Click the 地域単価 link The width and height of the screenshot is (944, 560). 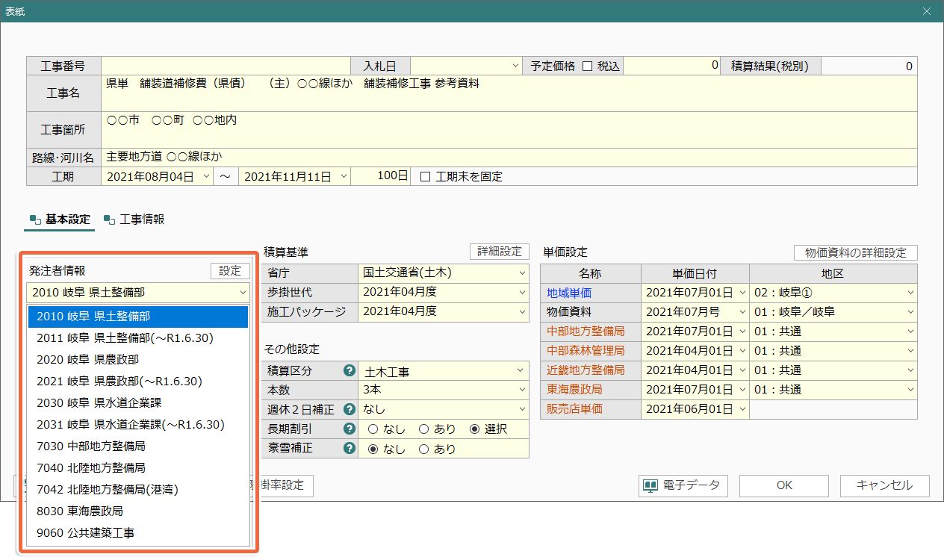tap(569, 293)
